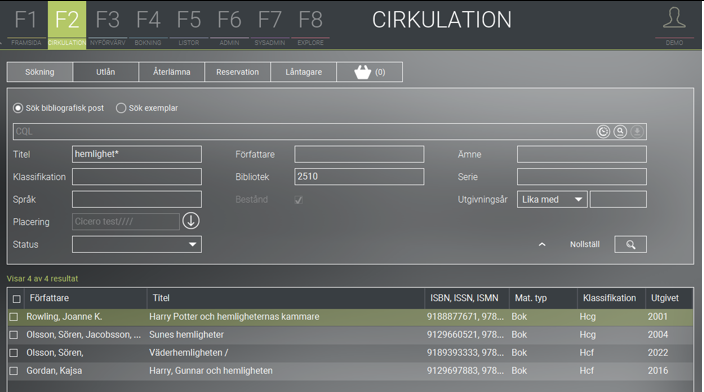This screenshot has height=392, width=704.
Task: Click the Bibliotek field with 2510
Action: [x=359, y=176]
